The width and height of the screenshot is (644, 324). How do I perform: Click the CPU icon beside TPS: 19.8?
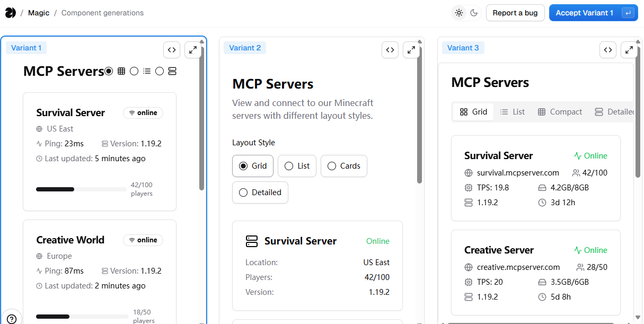[x=468, y=188]
